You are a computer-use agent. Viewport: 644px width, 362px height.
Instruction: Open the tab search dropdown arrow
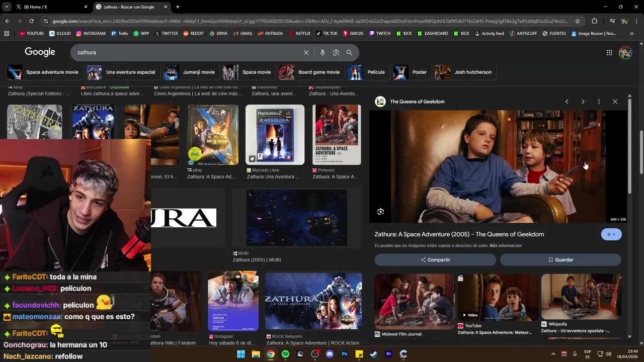click(7, 7)
